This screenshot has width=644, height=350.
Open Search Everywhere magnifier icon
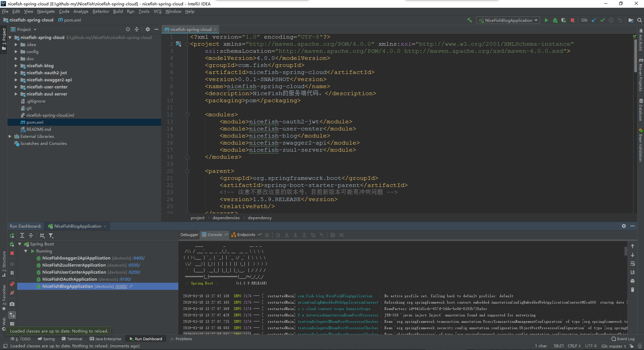pos(640,20)
